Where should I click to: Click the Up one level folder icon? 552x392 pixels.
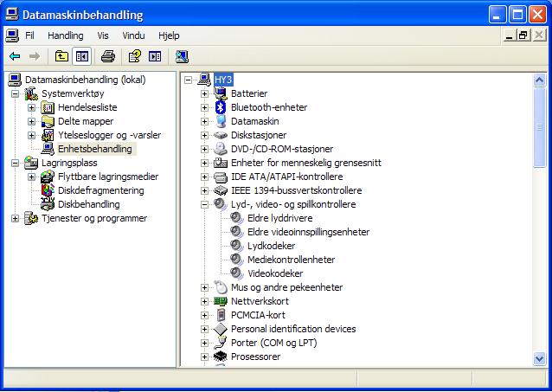(61, 56)
